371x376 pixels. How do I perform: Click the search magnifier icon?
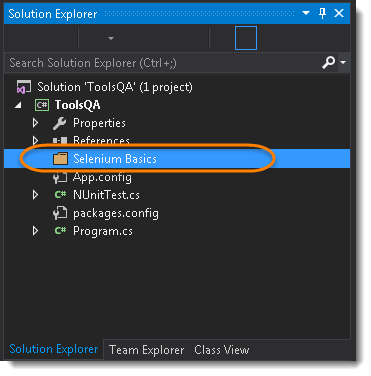point(328,62)
